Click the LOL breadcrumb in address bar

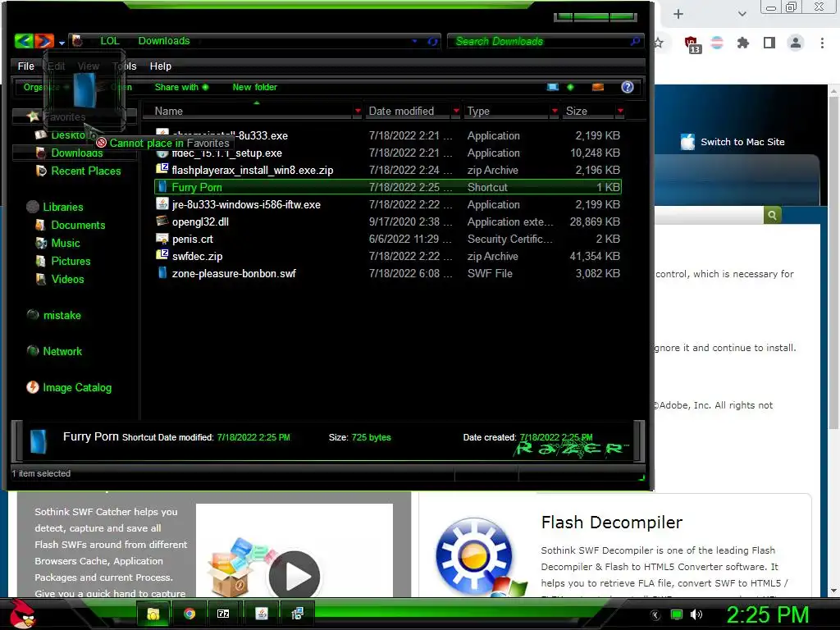tap(109, 41)
